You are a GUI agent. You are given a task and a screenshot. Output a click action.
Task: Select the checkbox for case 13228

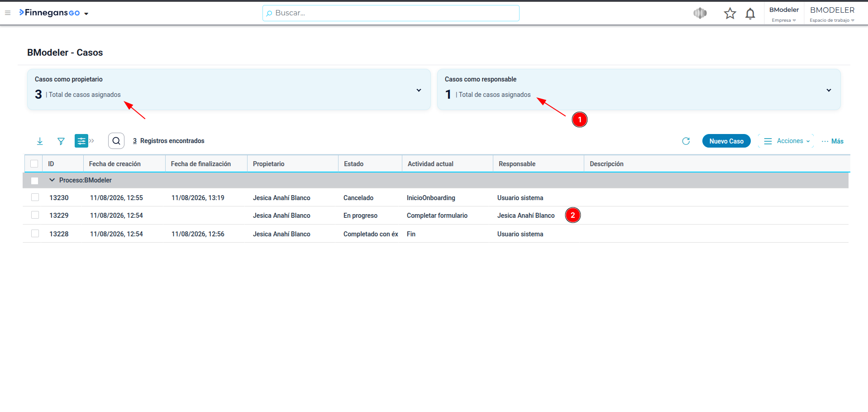[35, 234]
